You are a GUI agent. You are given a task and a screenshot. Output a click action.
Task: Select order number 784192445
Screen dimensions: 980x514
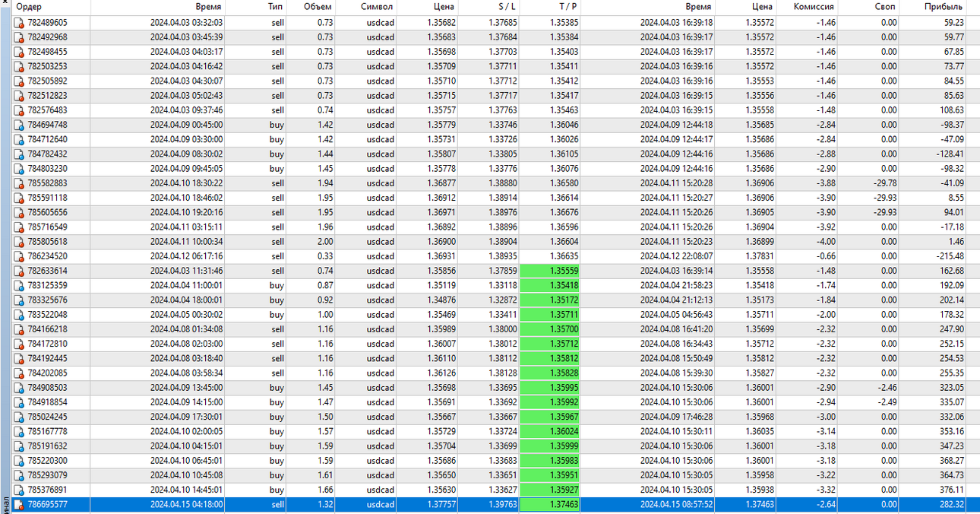[x=47, y=359]
